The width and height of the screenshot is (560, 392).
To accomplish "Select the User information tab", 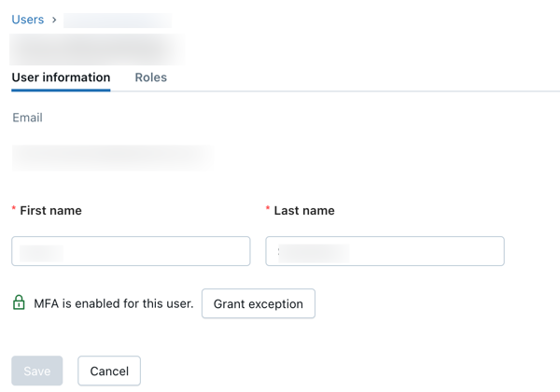I will point(61,77).
